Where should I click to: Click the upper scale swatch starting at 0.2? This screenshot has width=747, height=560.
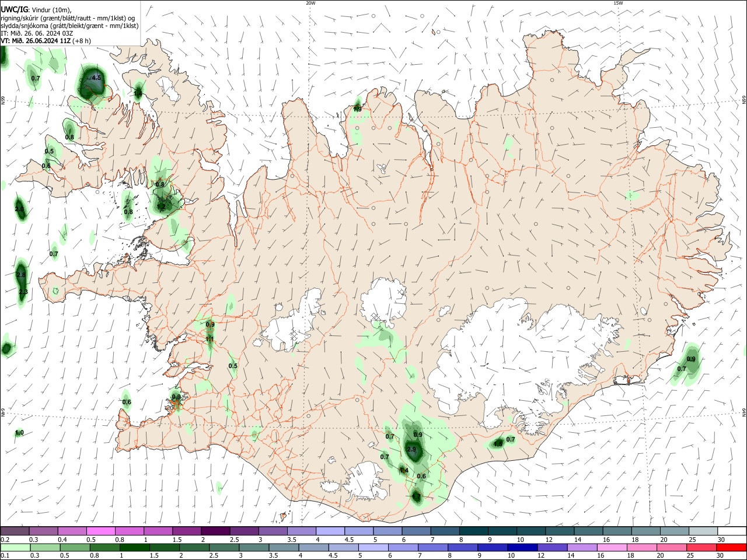15,531
